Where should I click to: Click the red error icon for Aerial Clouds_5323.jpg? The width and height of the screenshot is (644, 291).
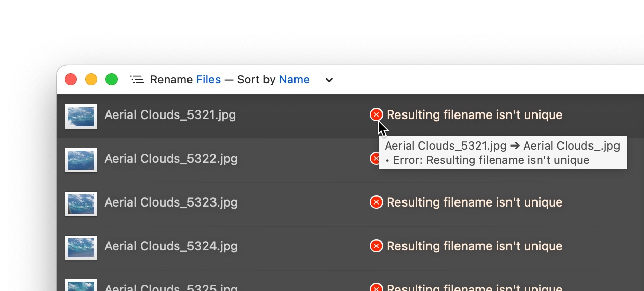376,202
